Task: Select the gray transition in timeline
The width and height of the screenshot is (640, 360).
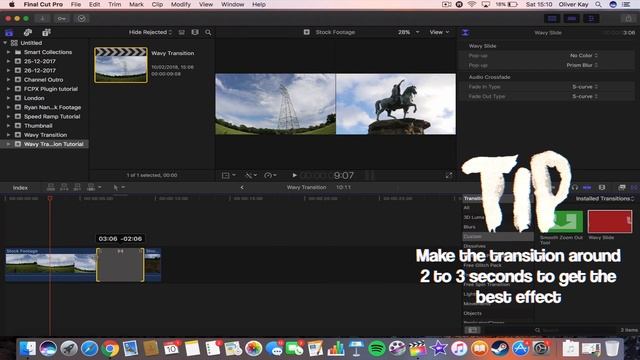Action: pos(120,265)
